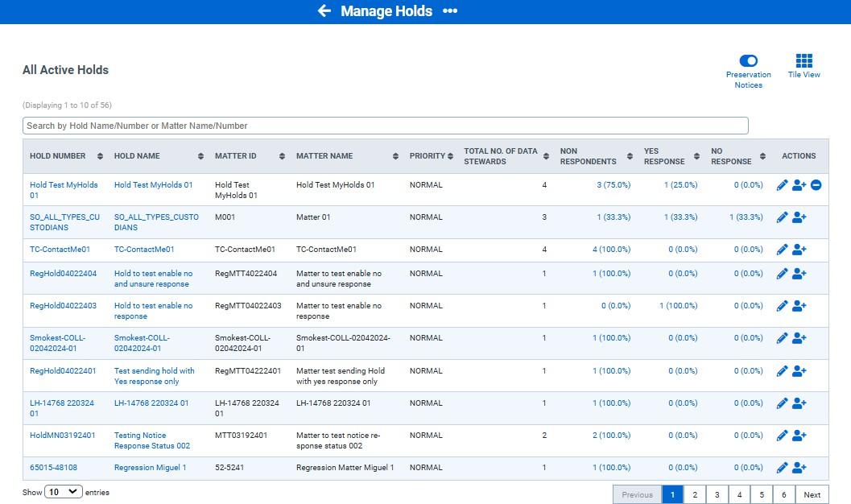Sort by No Response column
The width and height of the screenshot is (851, 504).
(763, 156)
